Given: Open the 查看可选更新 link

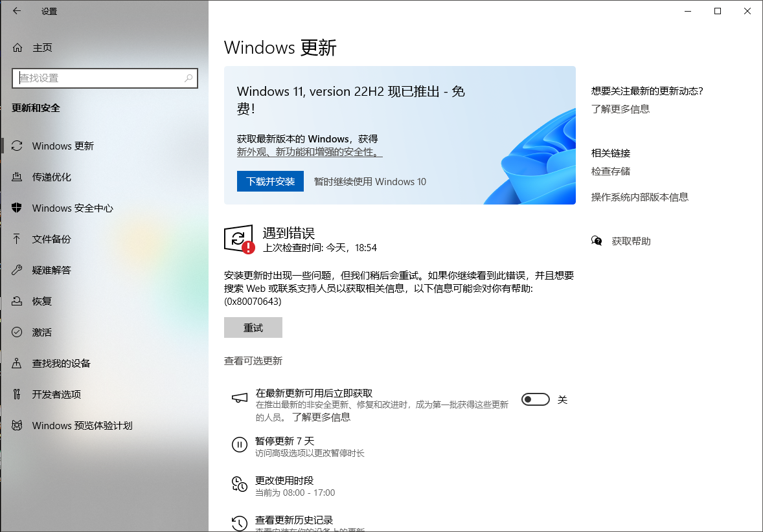Looking at the screenshot, I should click(253, 361).
